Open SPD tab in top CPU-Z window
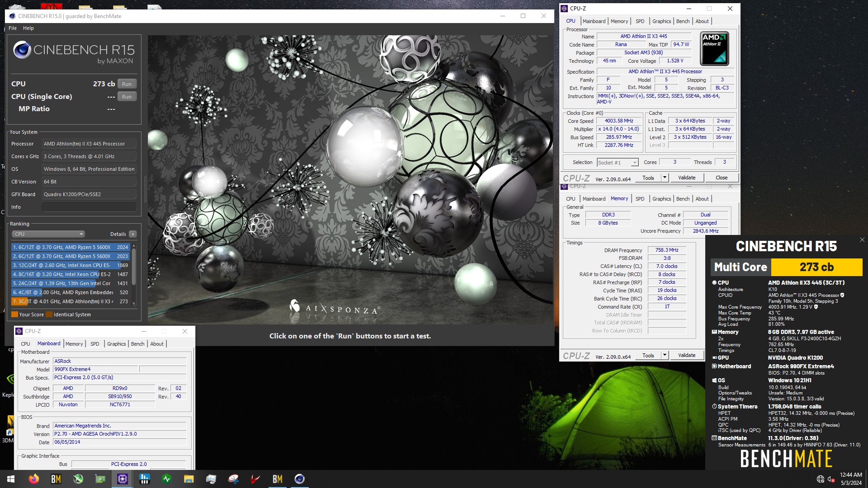 click(x=640, y=21)
